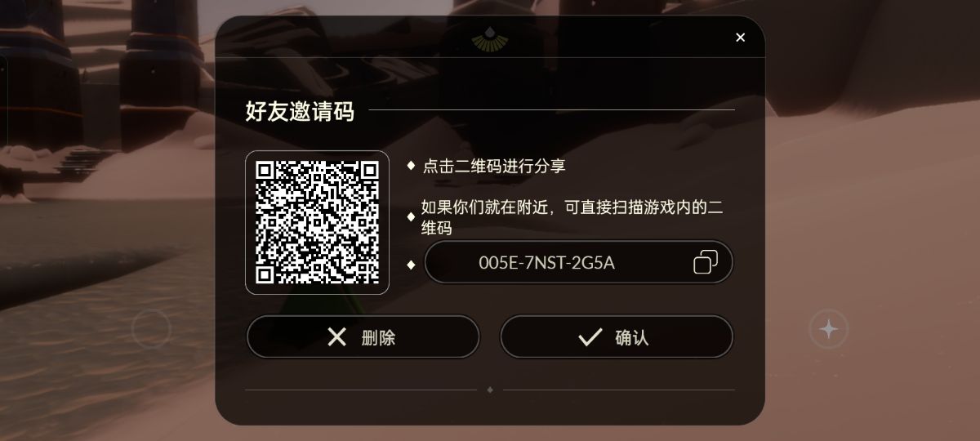
Task: Click the golden fan emblem atop dialog
Action: (x=490, y=39)
